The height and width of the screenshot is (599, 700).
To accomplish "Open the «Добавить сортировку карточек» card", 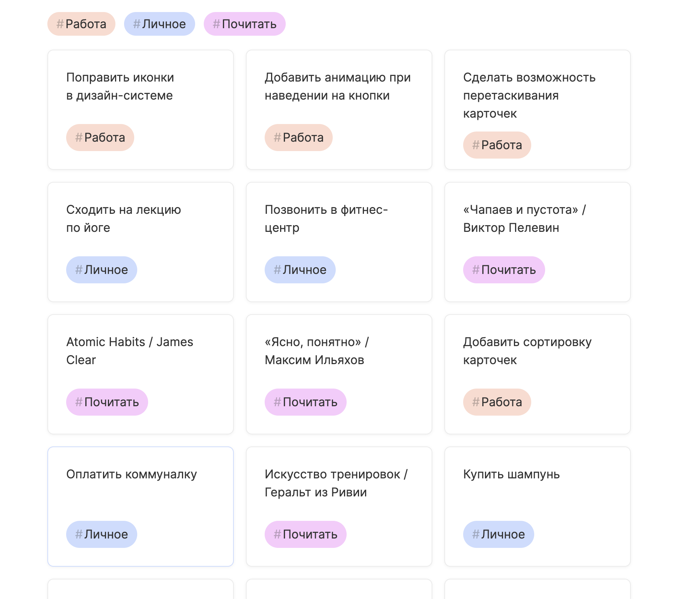I will (x=527, y=351).
